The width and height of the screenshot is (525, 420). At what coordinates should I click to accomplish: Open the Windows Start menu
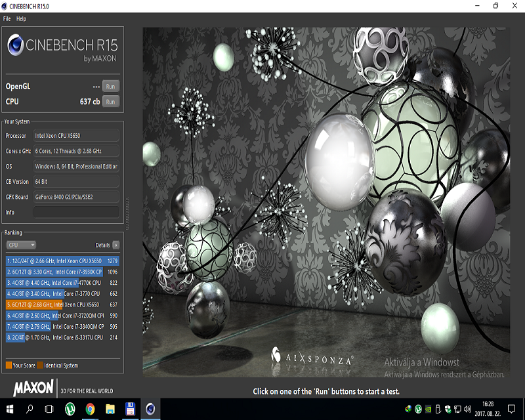[10, 409]
